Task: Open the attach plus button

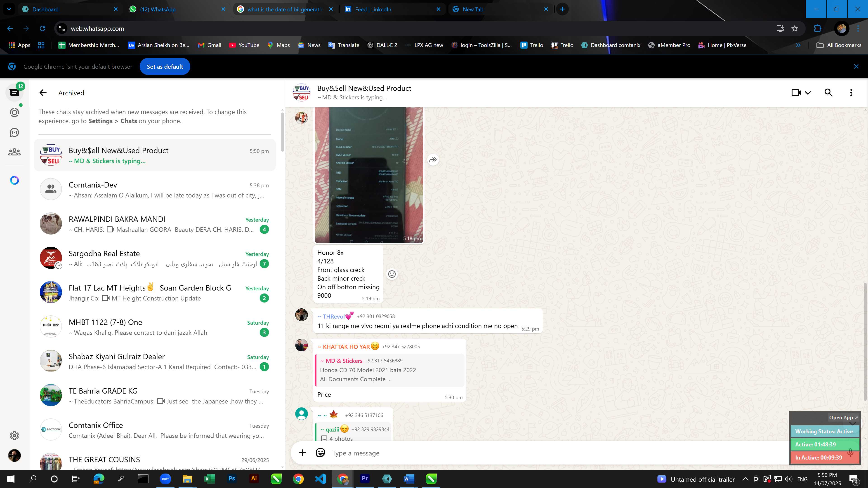Action: click(x=302, y=453)
